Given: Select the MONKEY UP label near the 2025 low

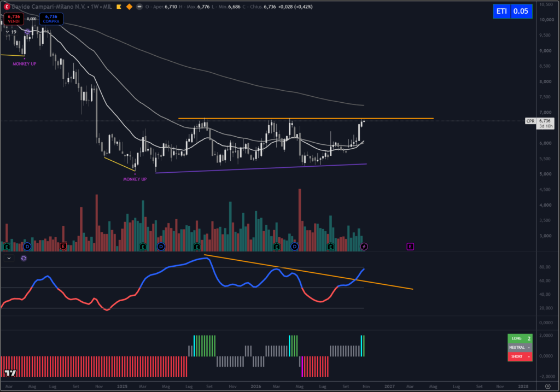Looking at the screenshot, I should coord(135,179).
